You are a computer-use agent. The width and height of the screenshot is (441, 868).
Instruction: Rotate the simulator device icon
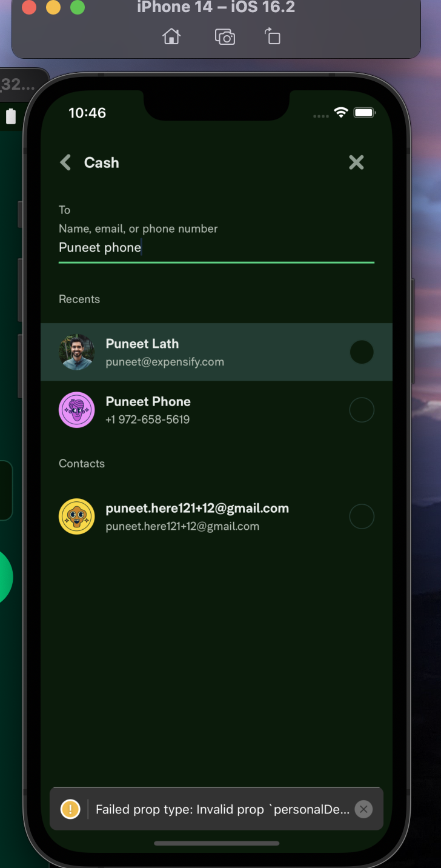pyautogui.click(x=273, y=36)
